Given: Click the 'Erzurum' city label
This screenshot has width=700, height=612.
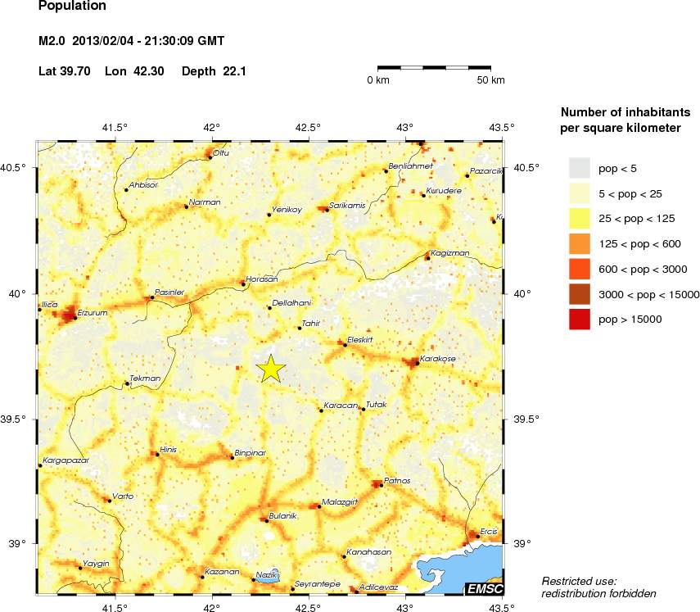Looking at the screenshot, I should point(93,313).
